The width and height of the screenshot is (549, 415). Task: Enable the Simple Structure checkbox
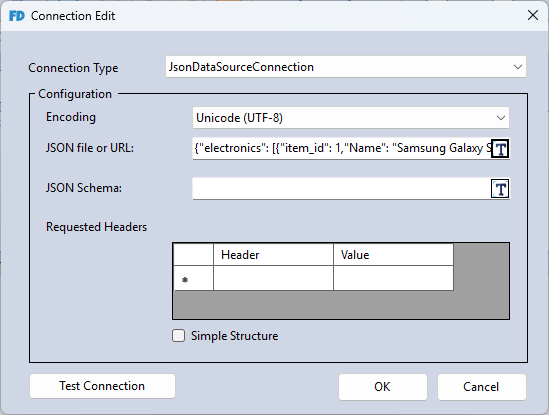point(179,336)
